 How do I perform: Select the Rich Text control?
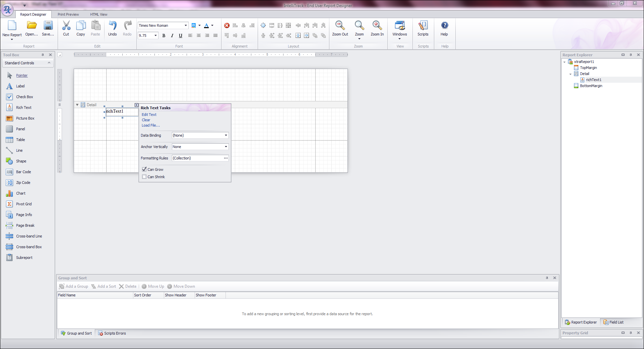point(23,108)
